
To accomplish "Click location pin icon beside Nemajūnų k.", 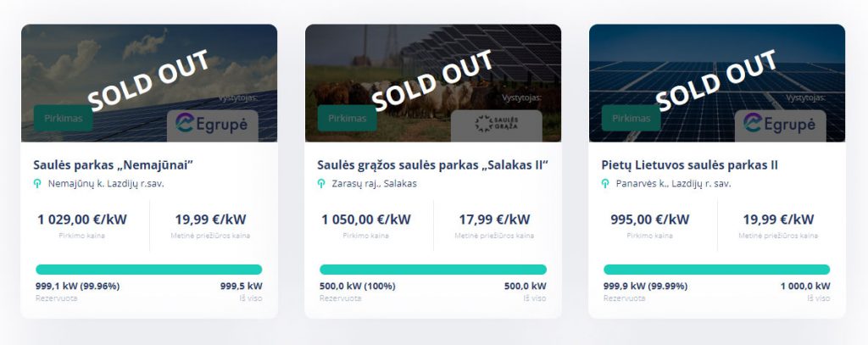I will (x=37, y=183).
